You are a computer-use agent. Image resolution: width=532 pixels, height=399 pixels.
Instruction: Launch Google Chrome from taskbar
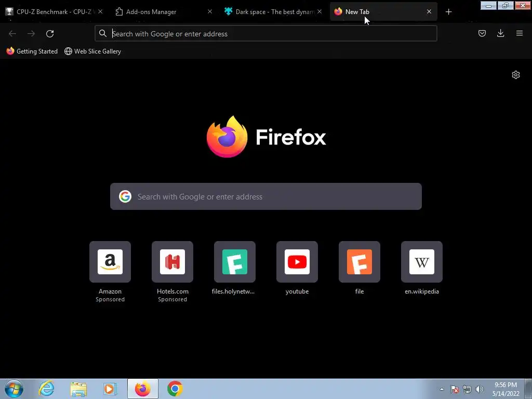pos(175,389)
